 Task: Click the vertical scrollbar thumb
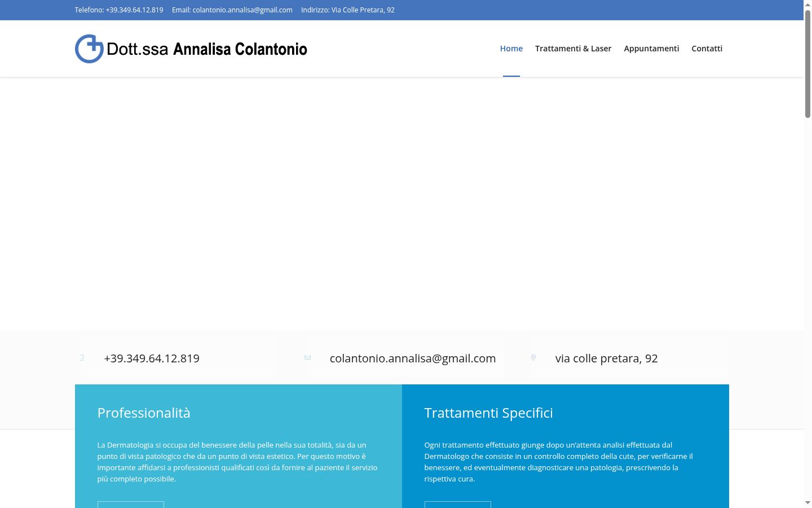click(807, 63)
